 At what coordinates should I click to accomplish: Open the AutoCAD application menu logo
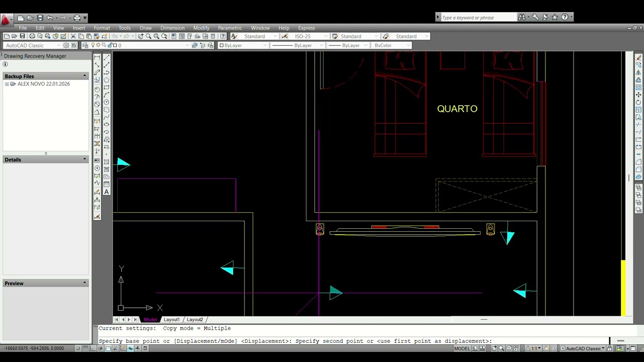pyautogui.click(x=6, y=20)
